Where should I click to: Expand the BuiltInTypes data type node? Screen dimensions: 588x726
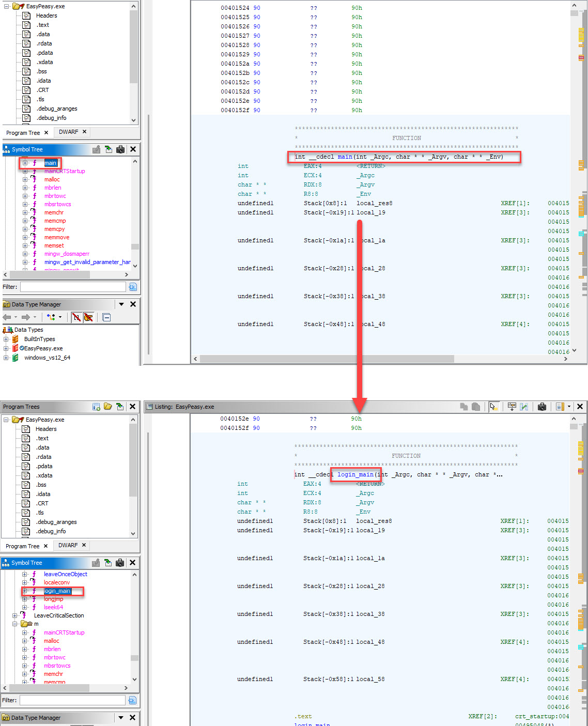[x=6, y=339]
